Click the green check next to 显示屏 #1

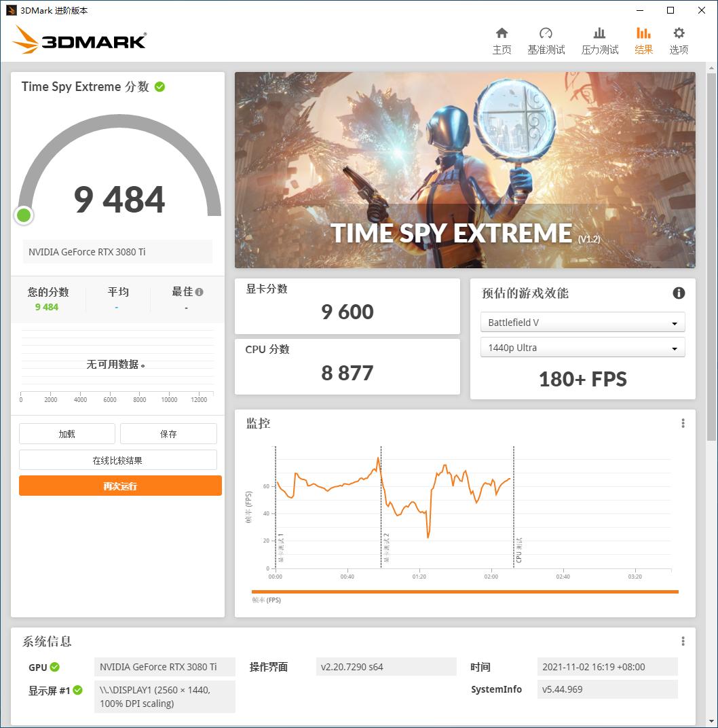click(x=78, y=690)
